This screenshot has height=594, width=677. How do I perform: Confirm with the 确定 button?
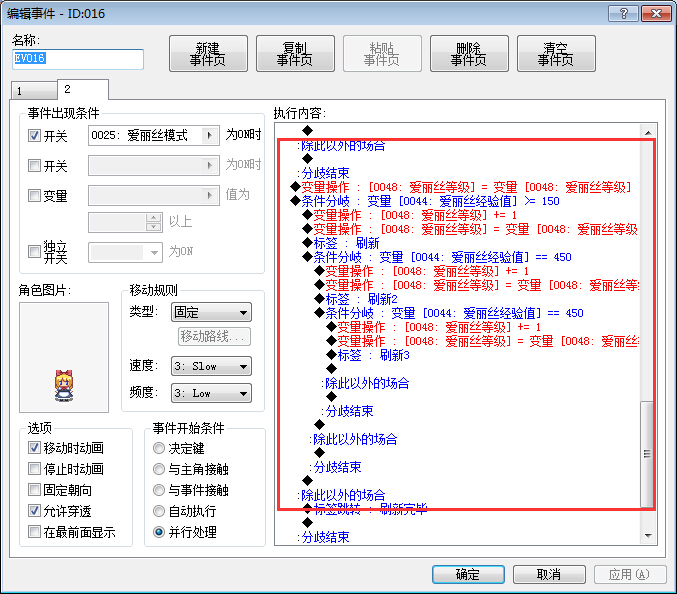(x=468, y=574)
